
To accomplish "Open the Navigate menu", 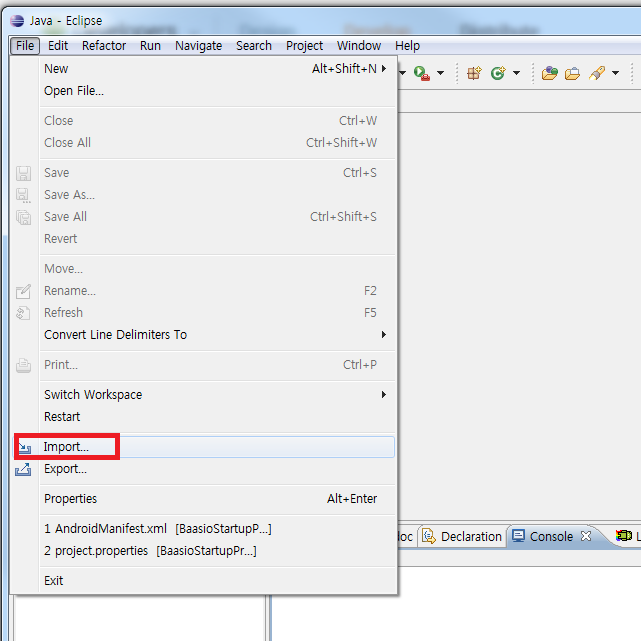I will tap(199, 45).
